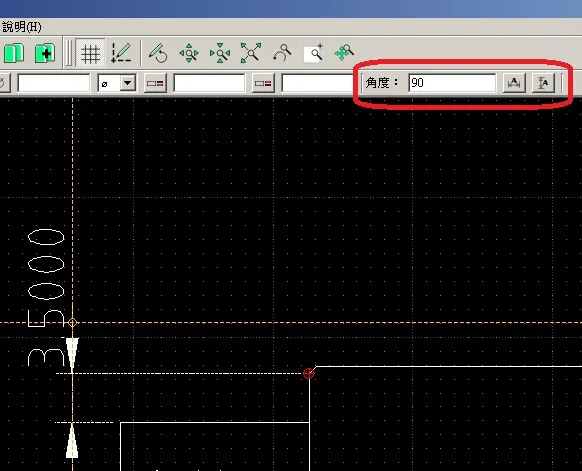Toggle the grid display button
The width and height of the screenshot is (582, 471).
click(90, 53)
